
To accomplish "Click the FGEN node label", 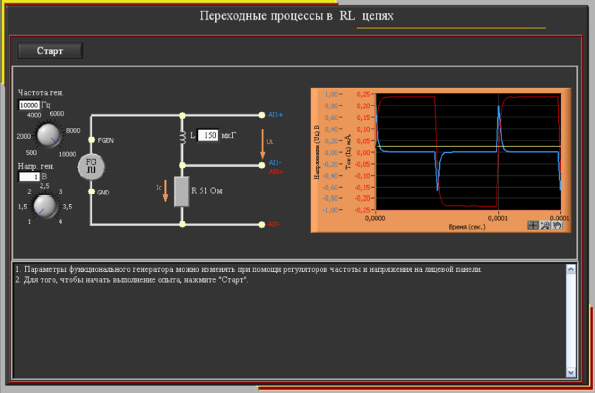I will click(x=105, y=140).
